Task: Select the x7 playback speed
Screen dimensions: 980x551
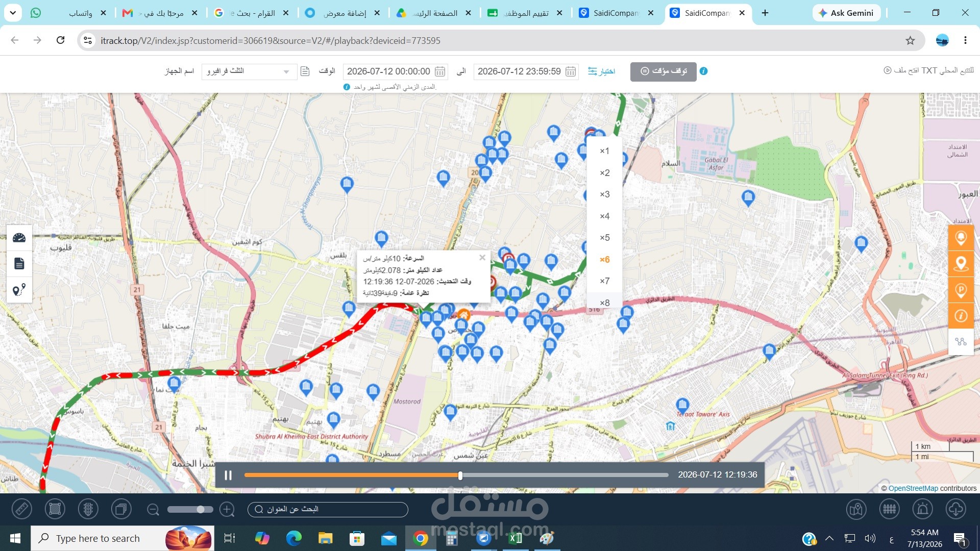Action: pyautogui.click(x=604, y=281)
